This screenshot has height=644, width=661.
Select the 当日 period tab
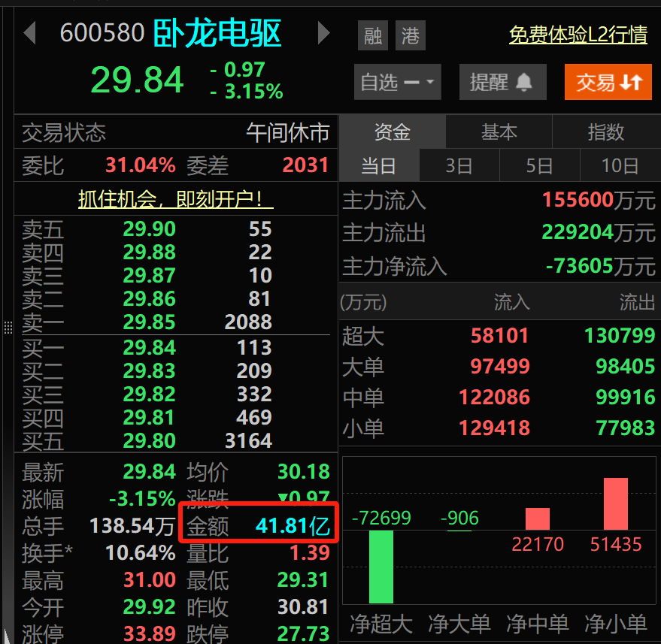(x=379, y=165)
